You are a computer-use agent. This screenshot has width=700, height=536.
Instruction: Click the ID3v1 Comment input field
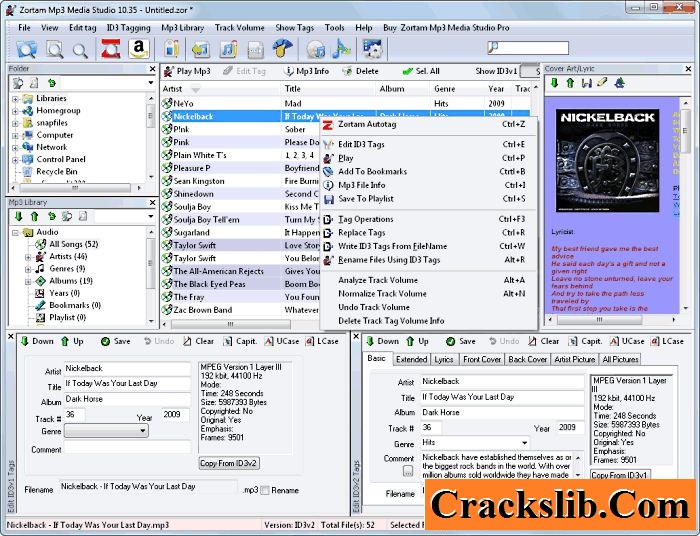[x=127, y=449]
